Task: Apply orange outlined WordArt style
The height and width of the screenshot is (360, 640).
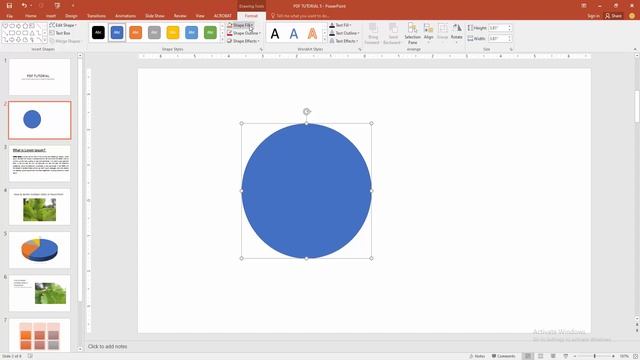Action: click(x=312, y=33)
